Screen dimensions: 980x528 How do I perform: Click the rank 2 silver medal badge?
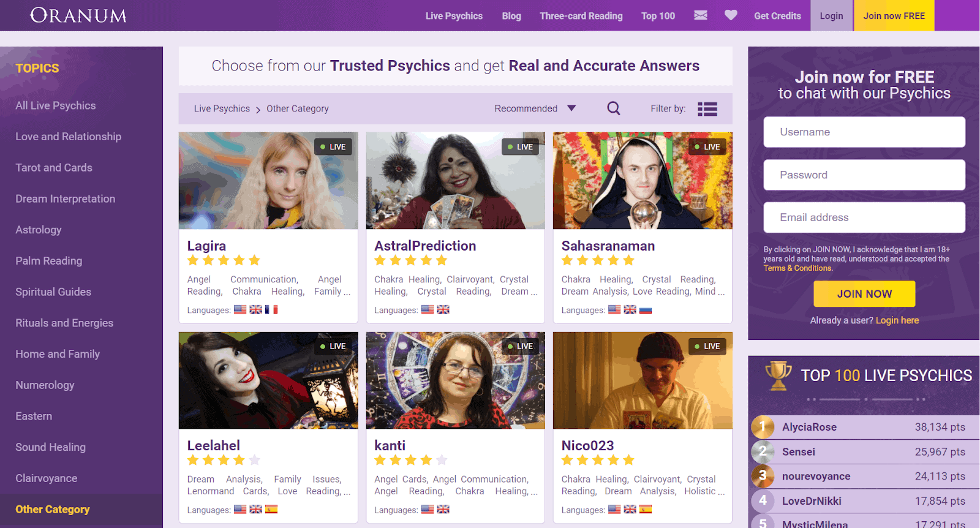tap(763, 451)
